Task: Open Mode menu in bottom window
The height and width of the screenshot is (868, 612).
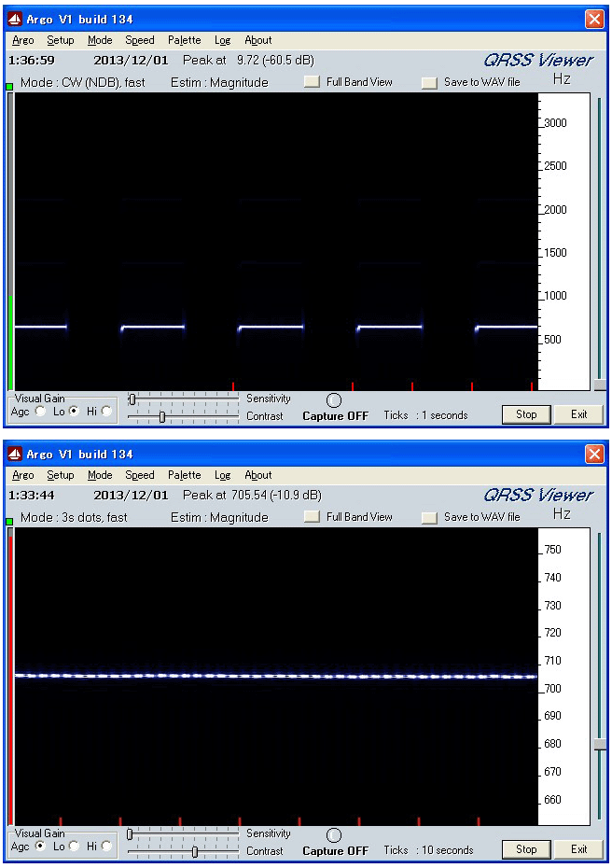Action: click(x=100, y=475)
